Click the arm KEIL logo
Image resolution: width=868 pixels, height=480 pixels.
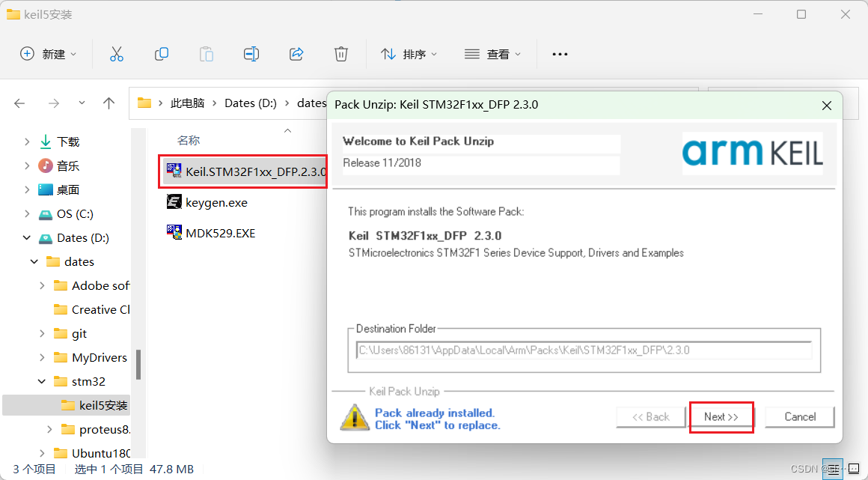click(752, 153)
